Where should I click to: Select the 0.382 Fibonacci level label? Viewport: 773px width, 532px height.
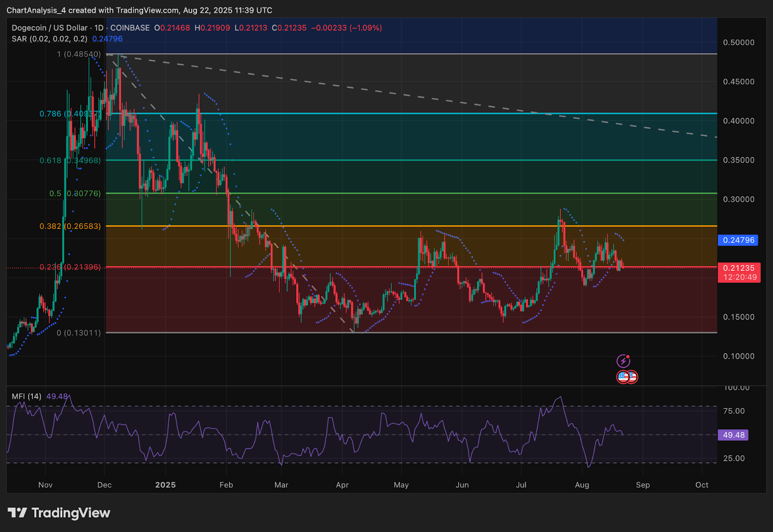tap(50, 226)
